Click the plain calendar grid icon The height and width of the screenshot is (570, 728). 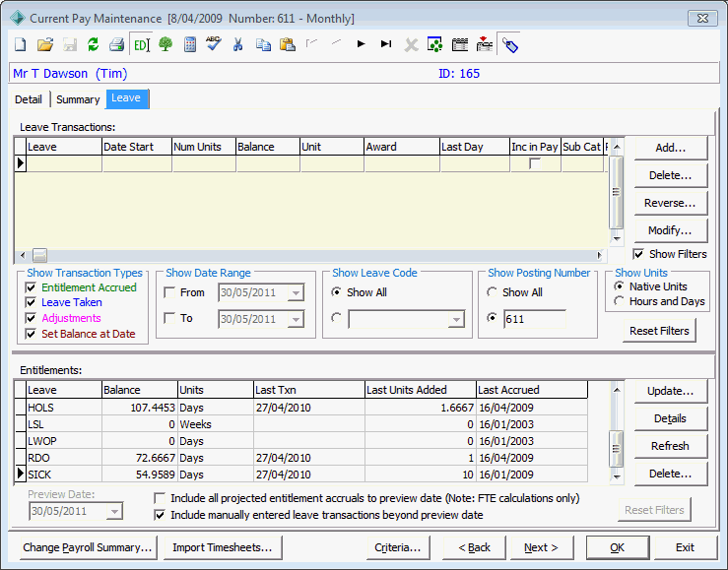point(460,44)
